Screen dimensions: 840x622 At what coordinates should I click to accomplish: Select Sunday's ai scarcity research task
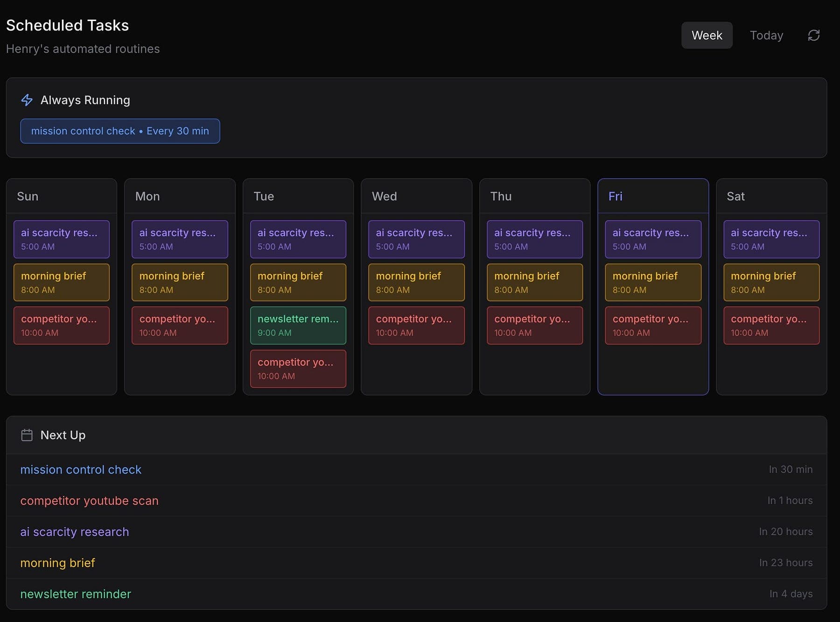pos(61,239)
